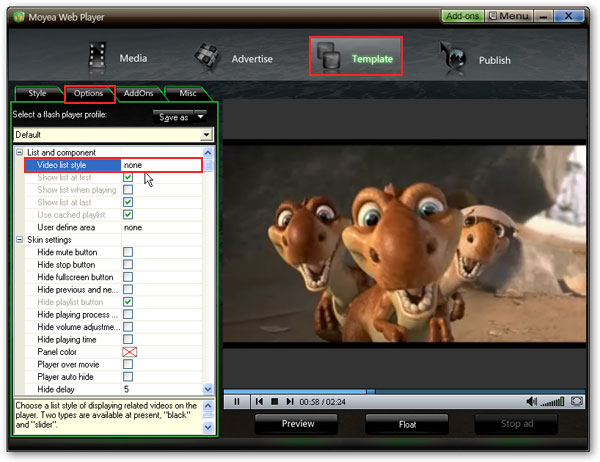The image size is (600, 462).
Task: Adjust the volume level bars
Action: pos(552,402)
